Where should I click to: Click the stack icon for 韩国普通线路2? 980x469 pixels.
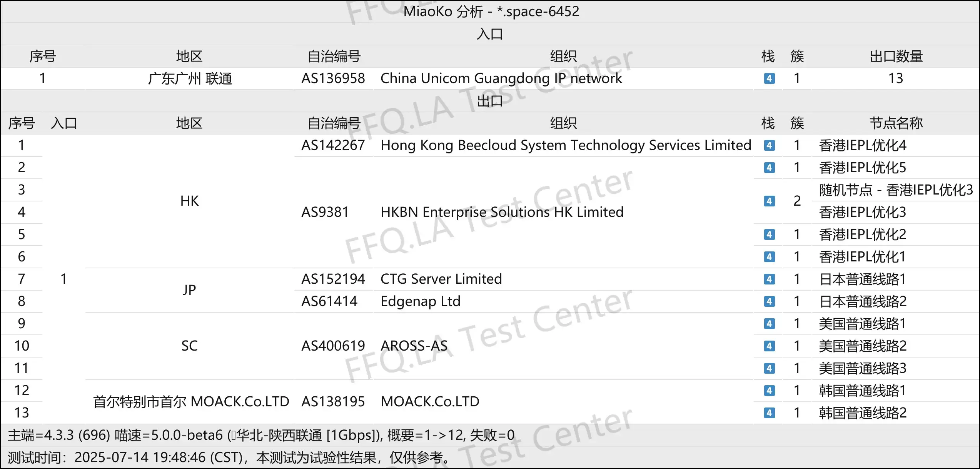[x=769, y=413]
